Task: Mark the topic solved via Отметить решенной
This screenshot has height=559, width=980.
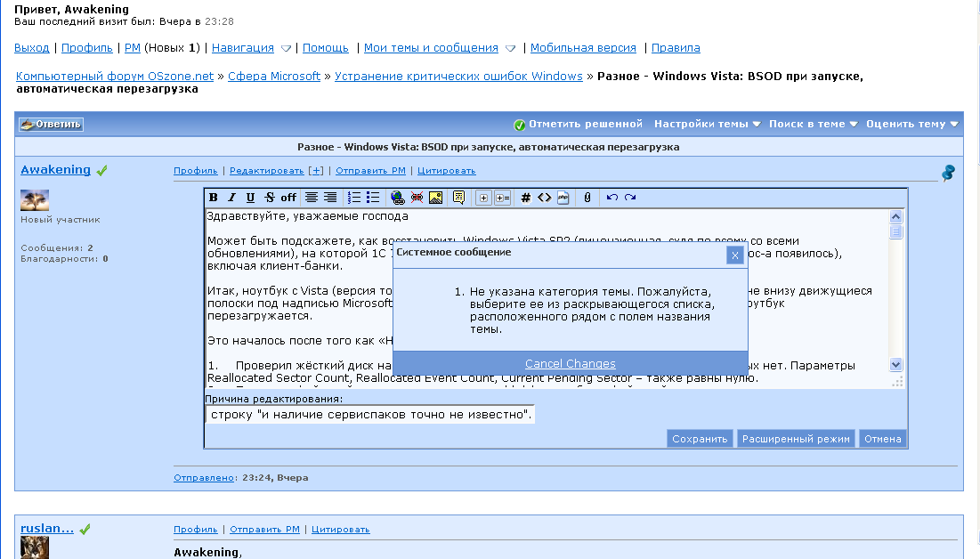Action: [x=578, y=125]
